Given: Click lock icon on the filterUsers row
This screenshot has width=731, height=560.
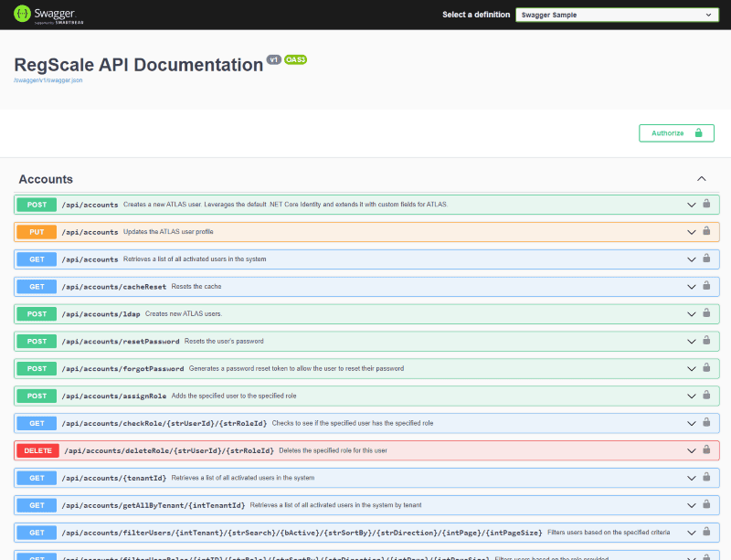Looking at the screenshot, I should (706, 532).
